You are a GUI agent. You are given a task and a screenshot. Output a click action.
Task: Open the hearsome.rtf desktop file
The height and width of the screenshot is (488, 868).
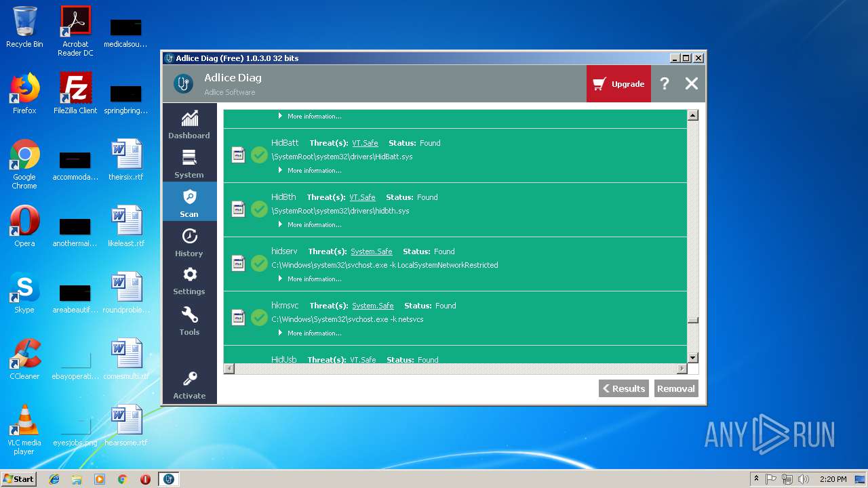point(126,426)
